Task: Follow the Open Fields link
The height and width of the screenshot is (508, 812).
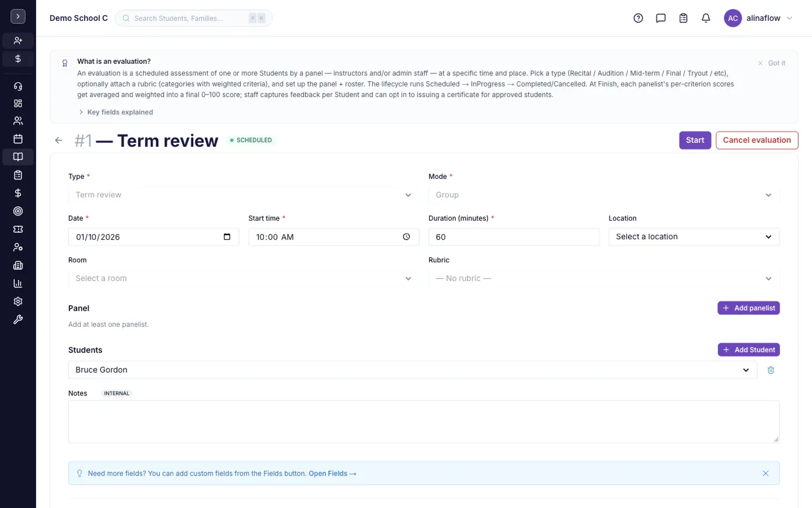Action: pyautogui.click(x=332, y=474)
